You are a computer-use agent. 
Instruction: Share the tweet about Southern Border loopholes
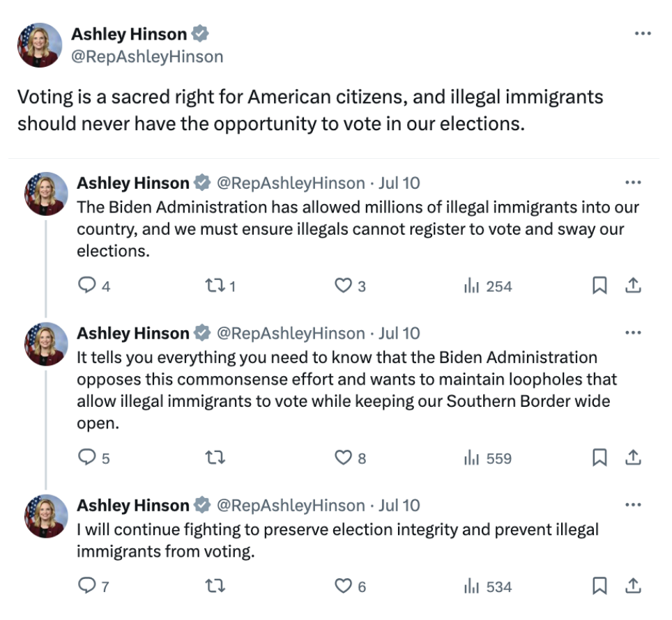click(x=632, y=458)
